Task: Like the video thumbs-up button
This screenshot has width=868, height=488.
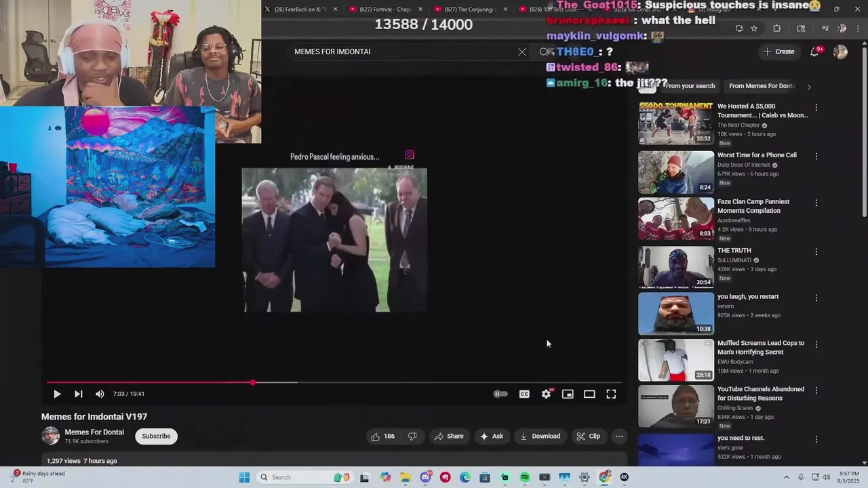Action: [x=383, y=436]
